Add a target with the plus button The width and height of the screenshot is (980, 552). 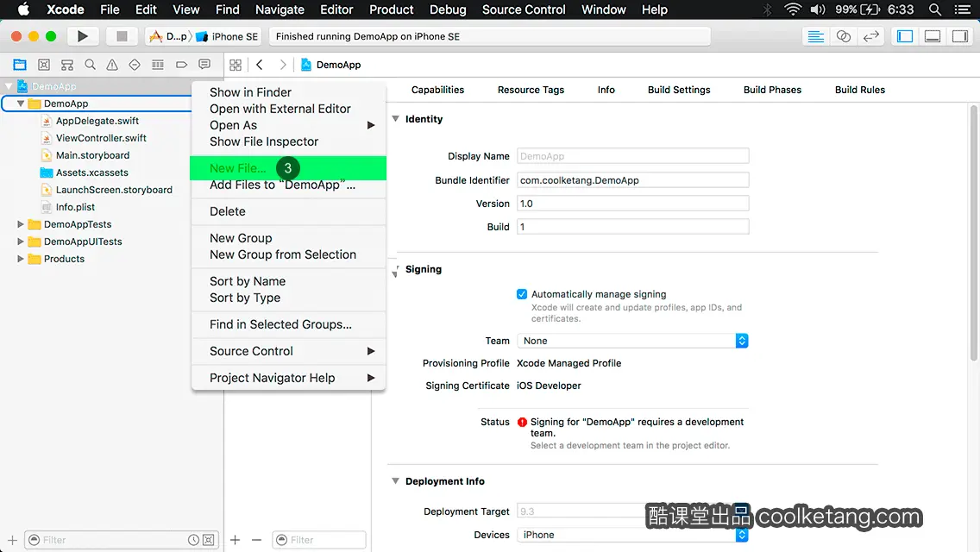(235, 540)
